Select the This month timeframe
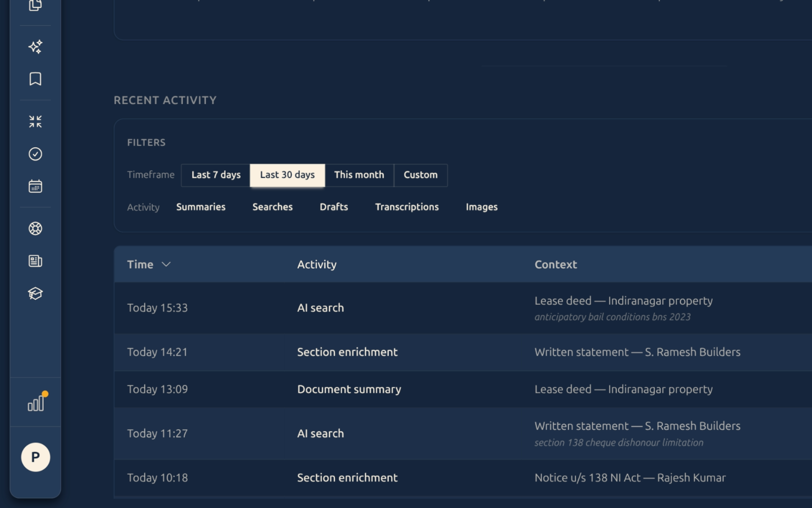 [x=359, y=175]
